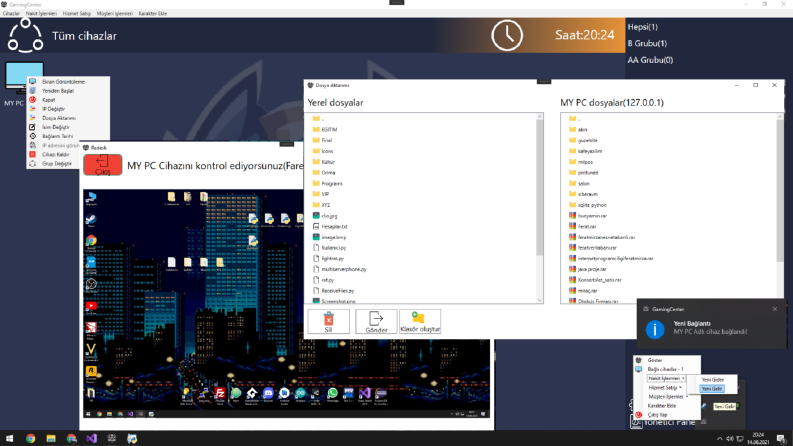Image resolution: width=793 pixels, height=446 pixels.
Task: Select the Kültür folder in local files
Action: click(x=328, y=162)
